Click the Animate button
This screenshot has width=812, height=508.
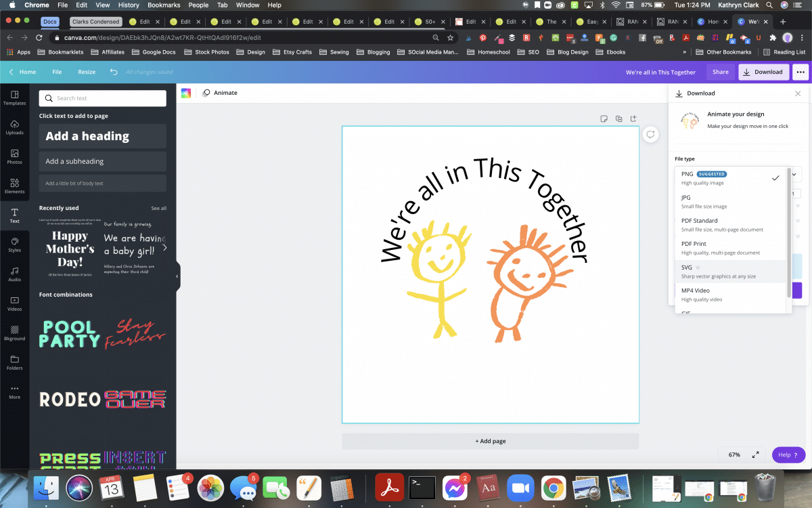click(220, 93)
